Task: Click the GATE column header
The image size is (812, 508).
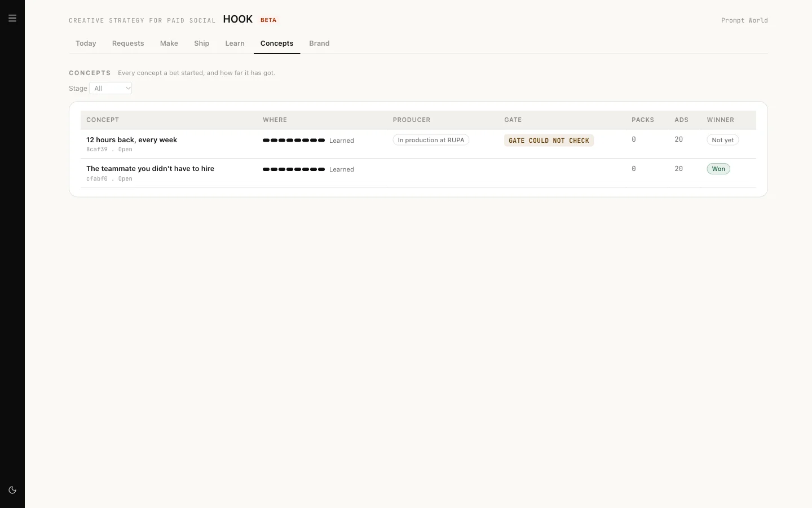Action: [x=513, y=120]
